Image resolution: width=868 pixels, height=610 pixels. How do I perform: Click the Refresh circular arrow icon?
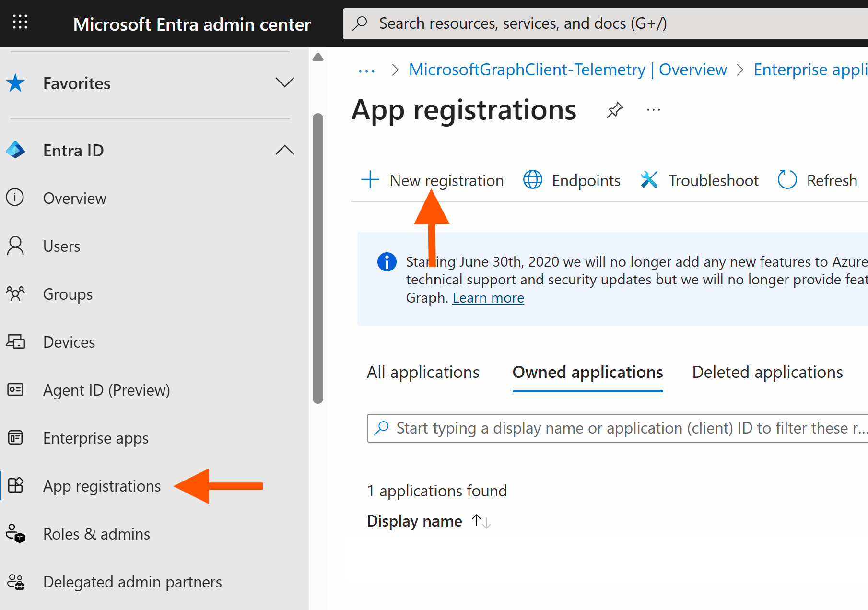tap(787, 180)
